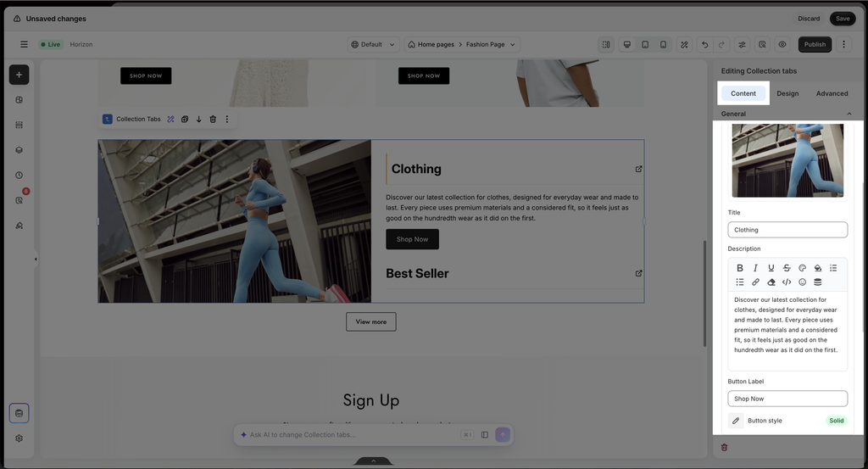The width and height of the screenshot is (868, 469).
Task: Open the Best Seller tab external link
Action: (x=639, y=273)
